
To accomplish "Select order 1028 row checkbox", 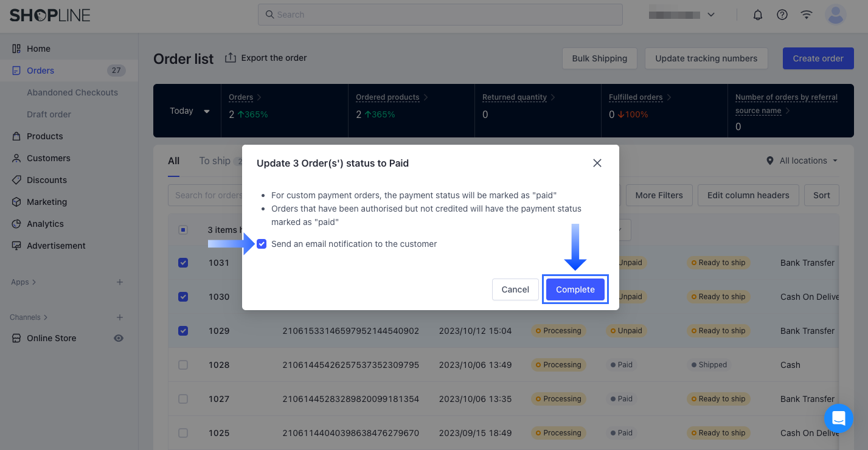I will pos(183,365).
